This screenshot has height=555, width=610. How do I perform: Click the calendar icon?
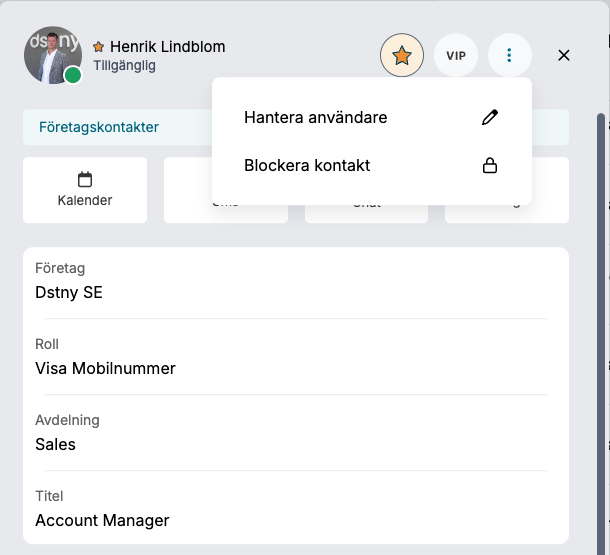point(85,179)
